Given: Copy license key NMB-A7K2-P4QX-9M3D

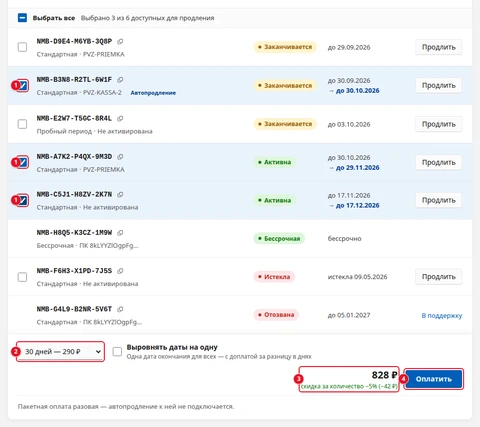Looking at the screenshot, I should pyautogui.click(x=120, y=157).
